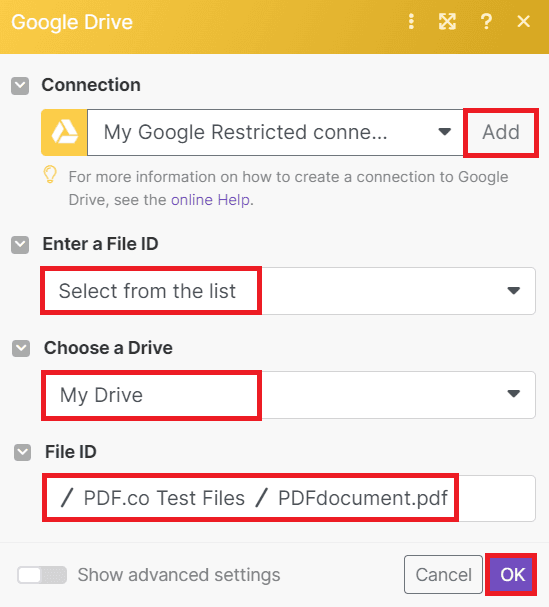
Task: Open the My Google Restricted connection dropdown
Action: (276, 132)
